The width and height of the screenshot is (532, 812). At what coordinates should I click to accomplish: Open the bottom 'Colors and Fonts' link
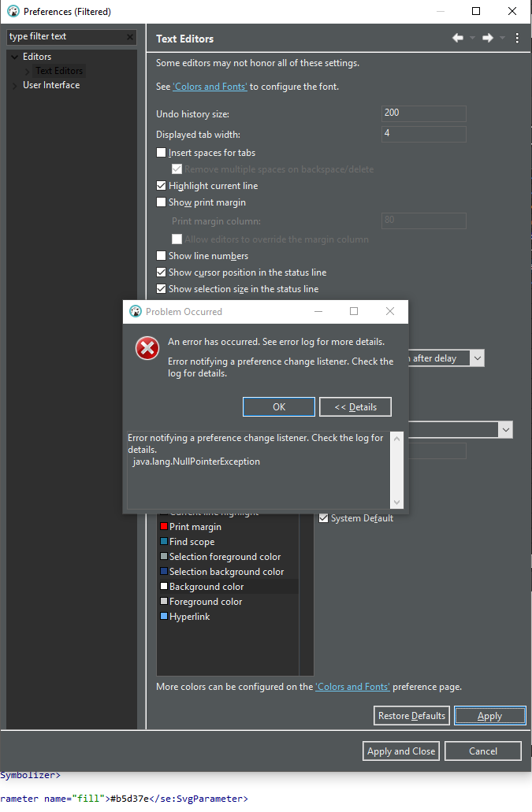click(x=353, y=687)
